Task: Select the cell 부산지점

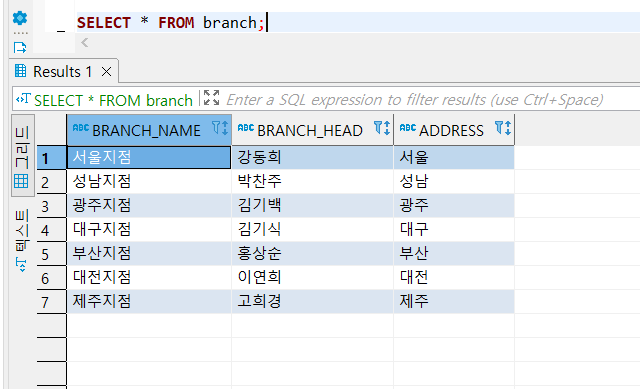Action: (149, 254)
